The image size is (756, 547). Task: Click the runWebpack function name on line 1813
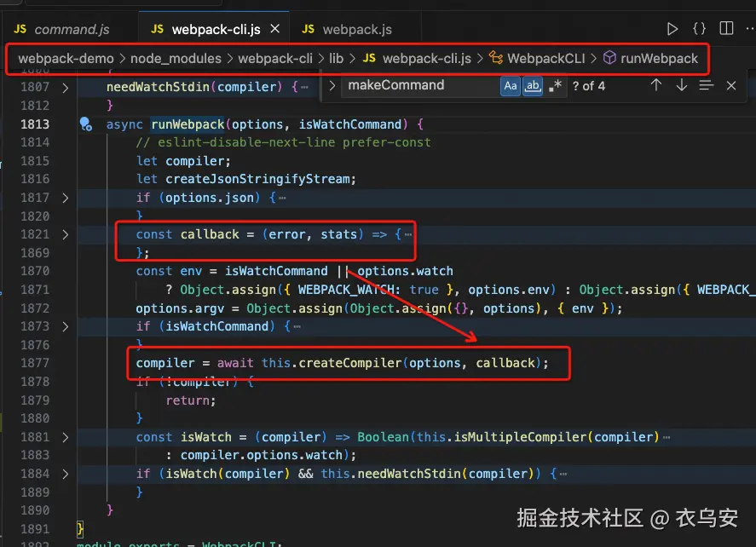[188, 124]
